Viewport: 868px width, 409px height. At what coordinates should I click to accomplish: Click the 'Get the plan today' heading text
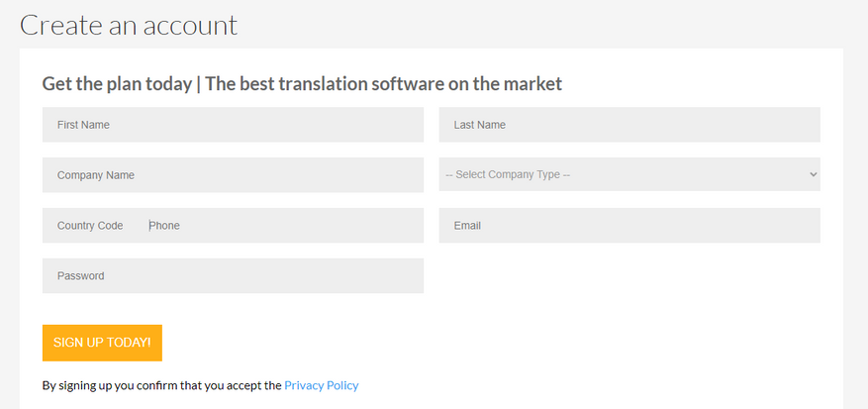pyautogui.click(x=116, y=84)
